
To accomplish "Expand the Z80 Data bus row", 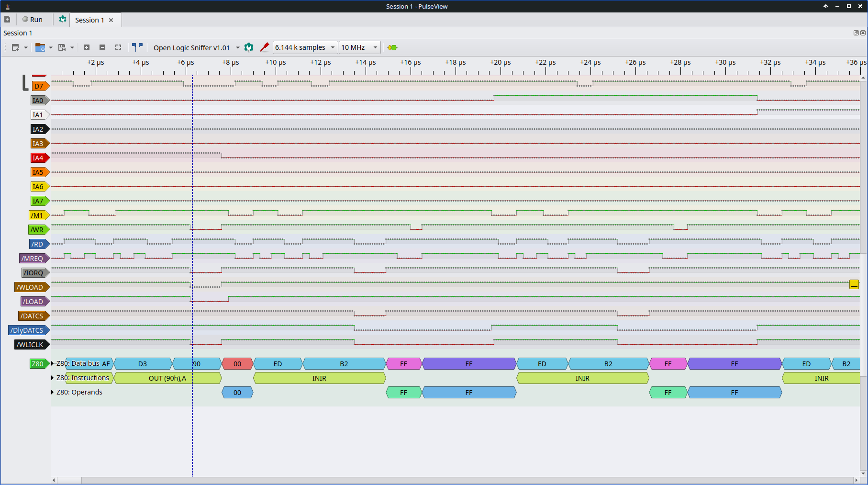I will click(52, 363).
